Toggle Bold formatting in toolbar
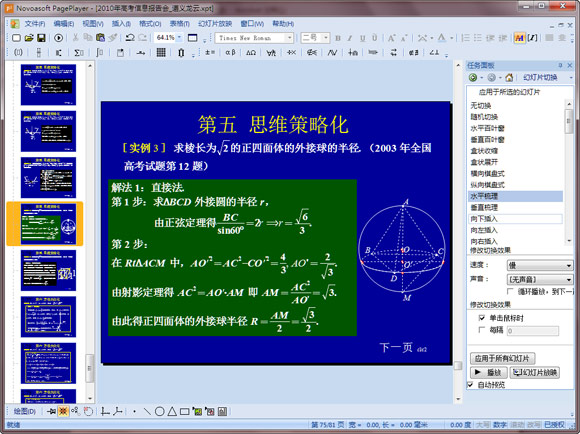 click(338, 38)
